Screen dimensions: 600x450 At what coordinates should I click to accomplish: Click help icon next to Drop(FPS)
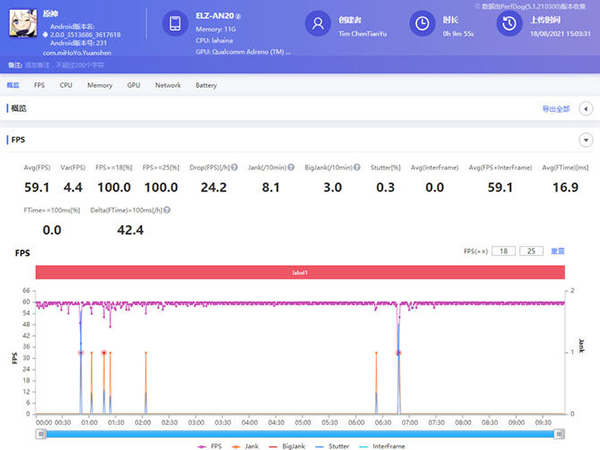pyautogui.click(x=233, y=167)
